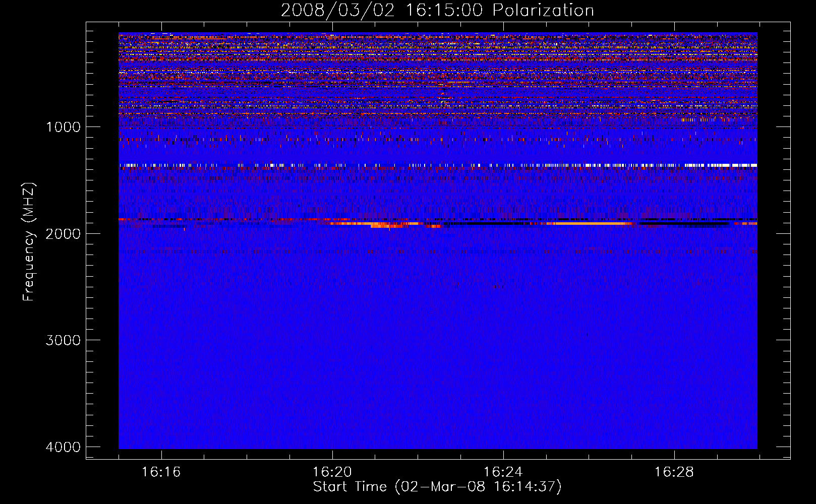Click the plot title '2008/03/02 16:15:00 Polarization'
Viewport: 816px width, 504px height.
pyautogui.click(x=437, y=11)
